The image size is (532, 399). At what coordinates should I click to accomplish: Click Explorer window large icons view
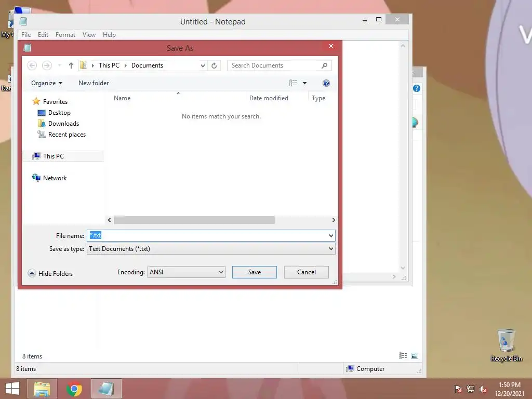415,356
